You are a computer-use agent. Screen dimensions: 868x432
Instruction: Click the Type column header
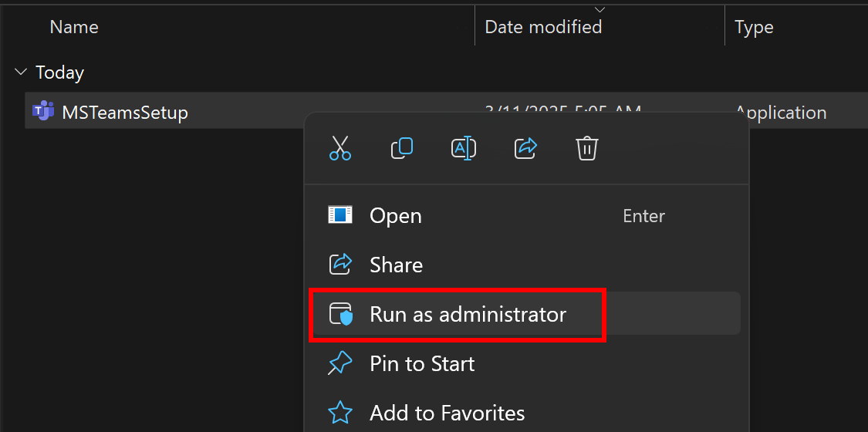coord(754,28)
